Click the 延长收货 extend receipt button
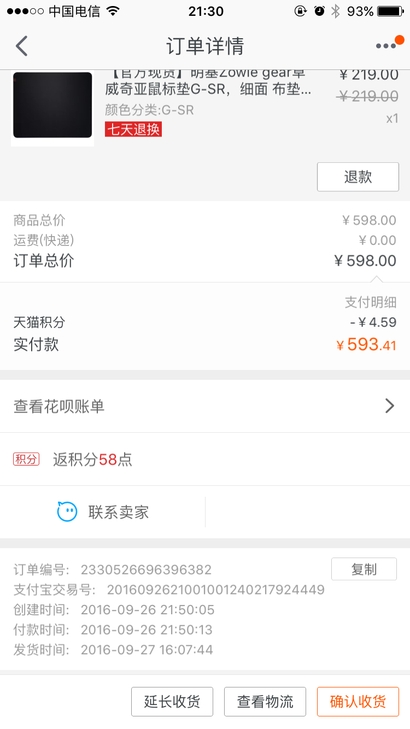Screen dimensions: 410x729 point(172,702)
